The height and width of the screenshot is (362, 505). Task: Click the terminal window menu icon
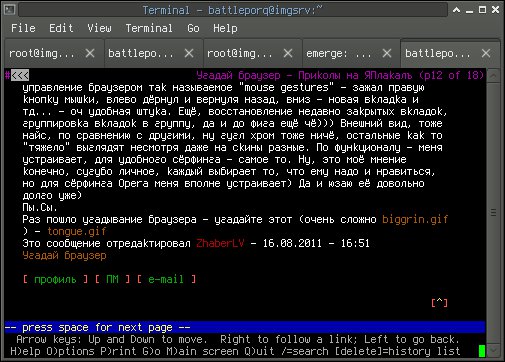coord(9,10)
